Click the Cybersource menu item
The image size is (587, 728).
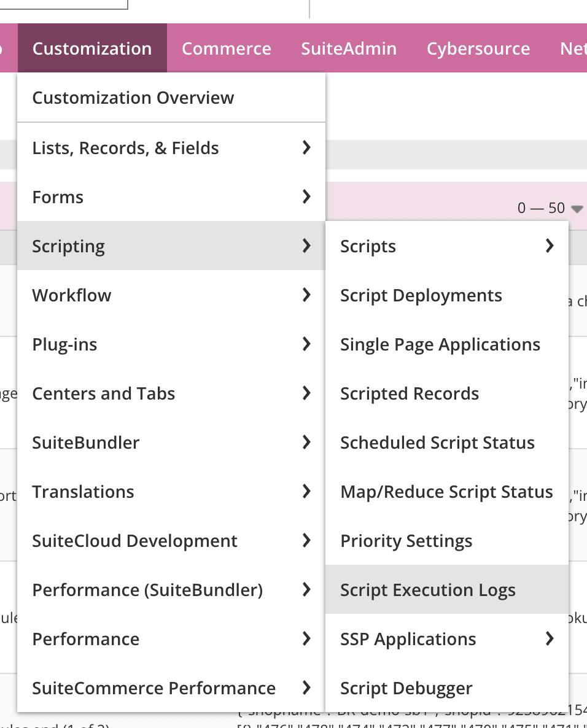478,48
